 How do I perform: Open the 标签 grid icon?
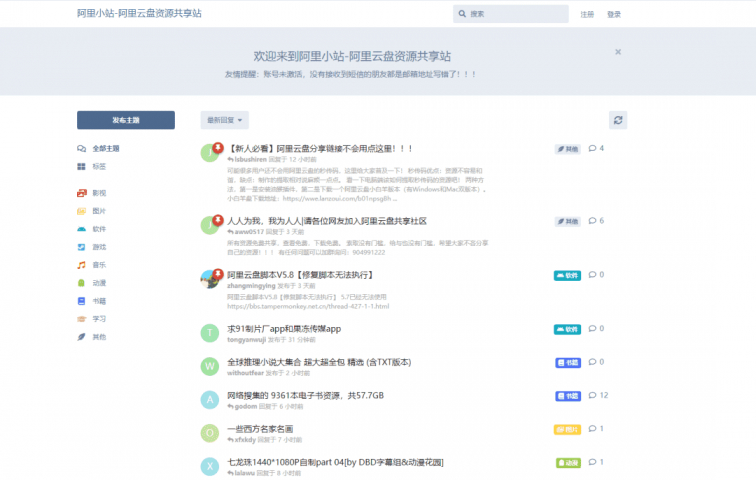81,166
